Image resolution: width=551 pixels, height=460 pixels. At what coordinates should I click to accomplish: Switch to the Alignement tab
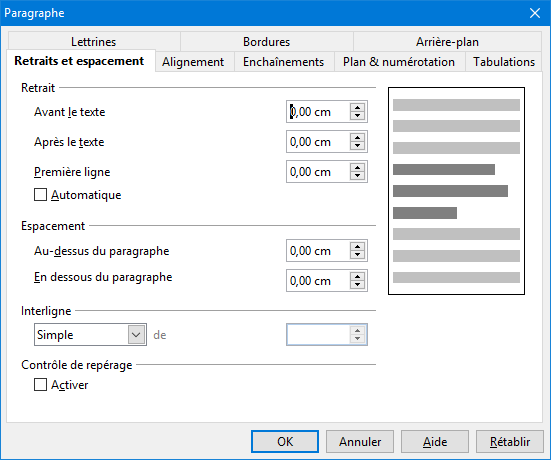tap(193, 62)
